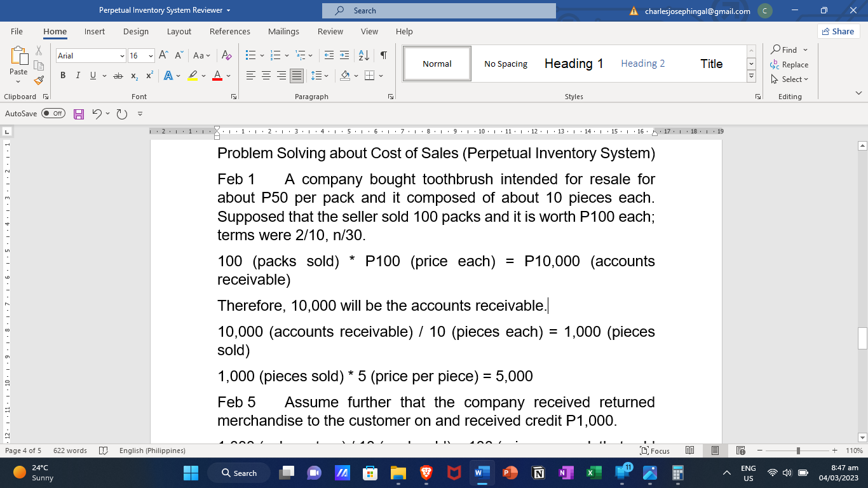Screen dimensions: 868x488
Task: Clear all formatting from the text
Action: point(226,56)
